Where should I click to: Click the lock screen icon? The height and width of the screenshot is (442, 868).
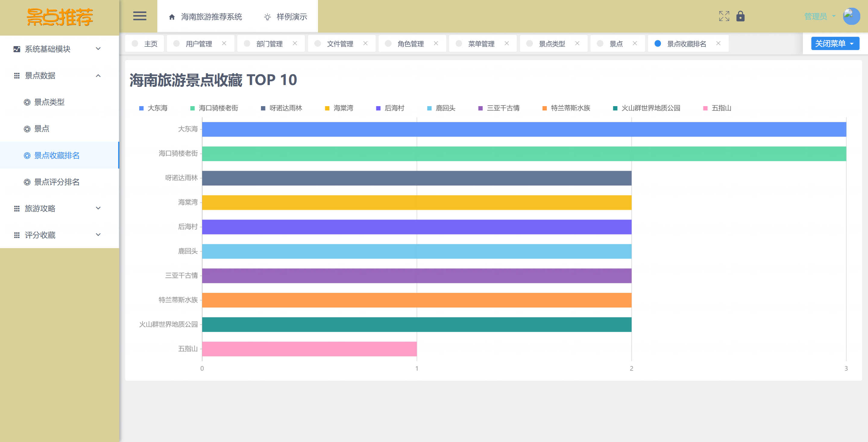point(740,16)
